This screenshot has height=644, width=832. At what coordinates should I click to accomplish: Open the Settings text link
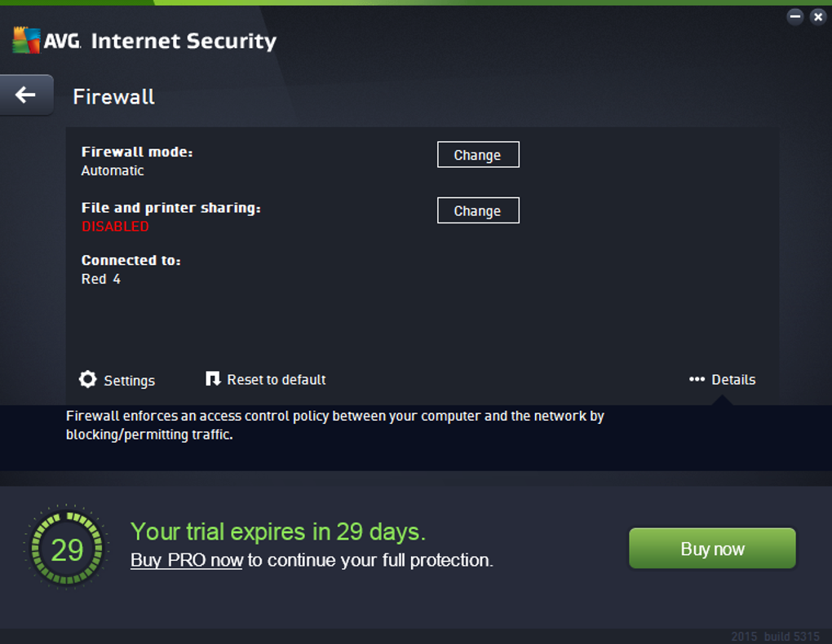[x=129, y=381]
